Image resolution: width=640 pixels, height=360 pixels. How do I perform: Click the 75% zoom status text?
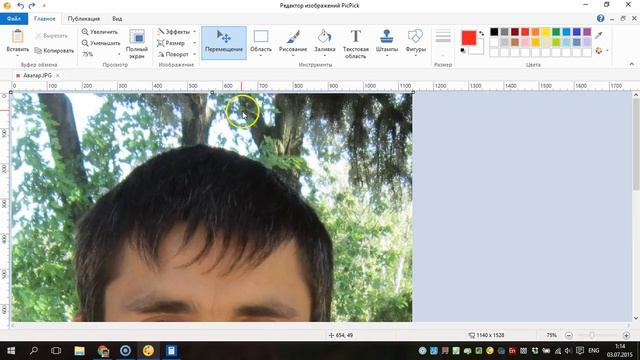(x=551, y=335)
